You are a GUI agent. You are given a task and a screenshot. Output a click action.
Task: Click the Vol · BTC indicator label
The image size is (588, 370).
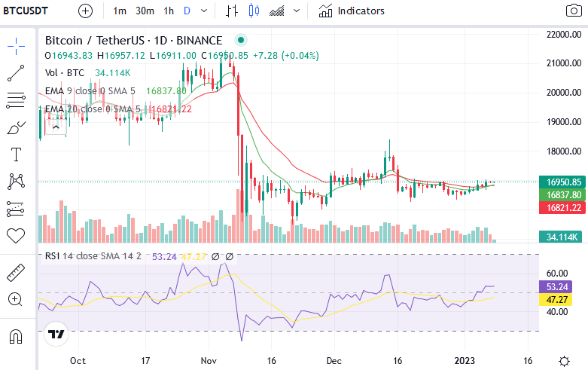tap(65, 73)
